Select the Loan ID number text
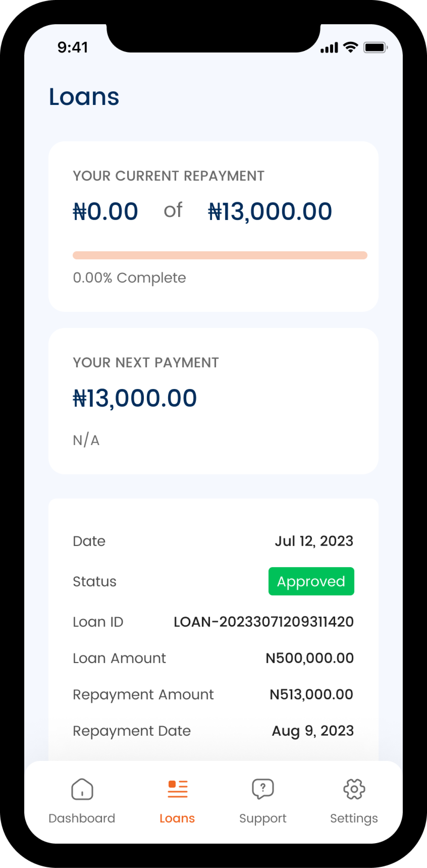This screenshot has width=427, height=868. click(263, 622)
